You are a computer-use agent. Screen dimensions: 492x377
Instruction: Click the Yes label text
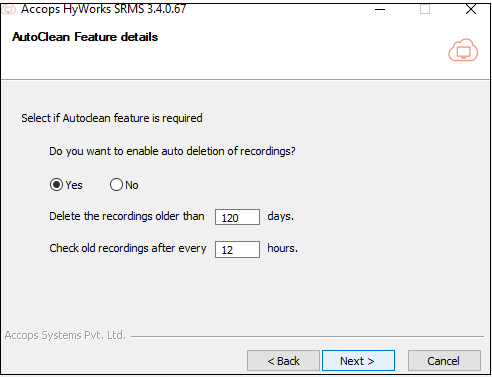pos(74,185)
